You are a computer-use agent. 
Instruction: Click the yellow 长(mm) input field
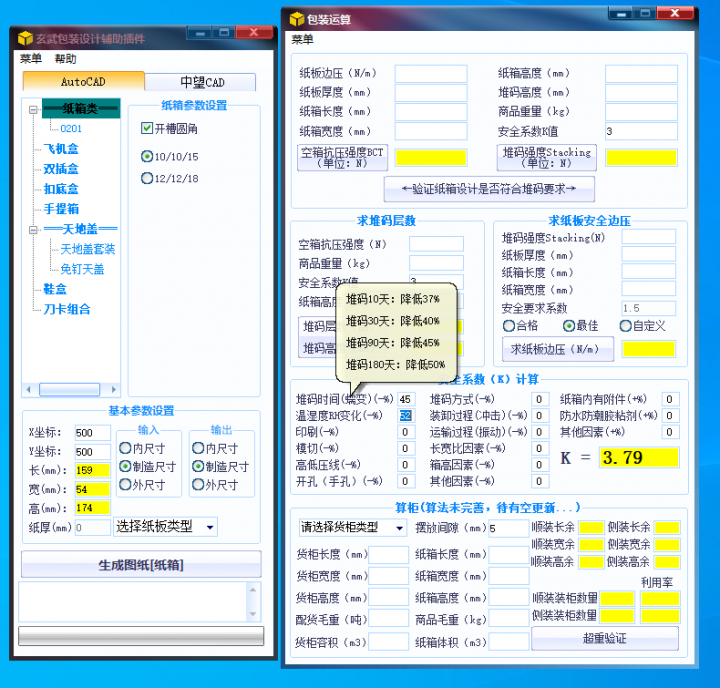tap(93, 470)
